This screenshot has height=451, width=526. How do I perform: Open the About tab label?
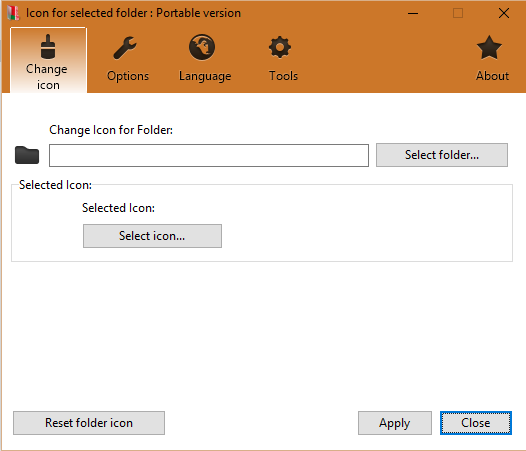(x=492, y=76)
